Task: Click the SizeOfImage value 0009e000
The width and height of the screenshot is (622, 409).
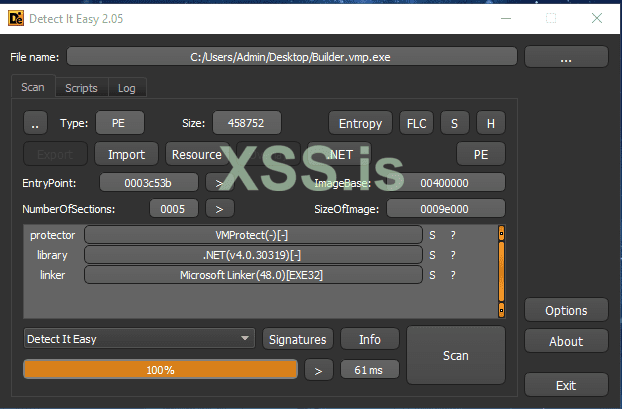Action: click(445, 209)
